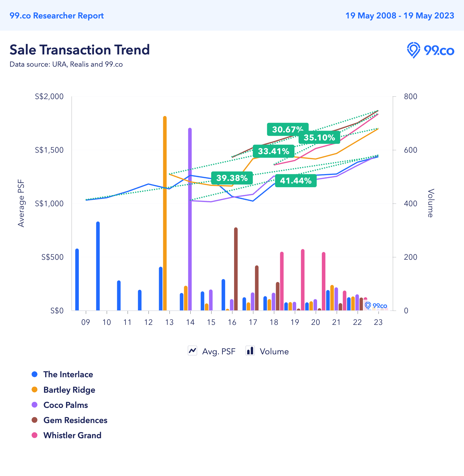Click the brown 2017 Gem Residences bar
This screenshot has height=476, width=464.
257,288
